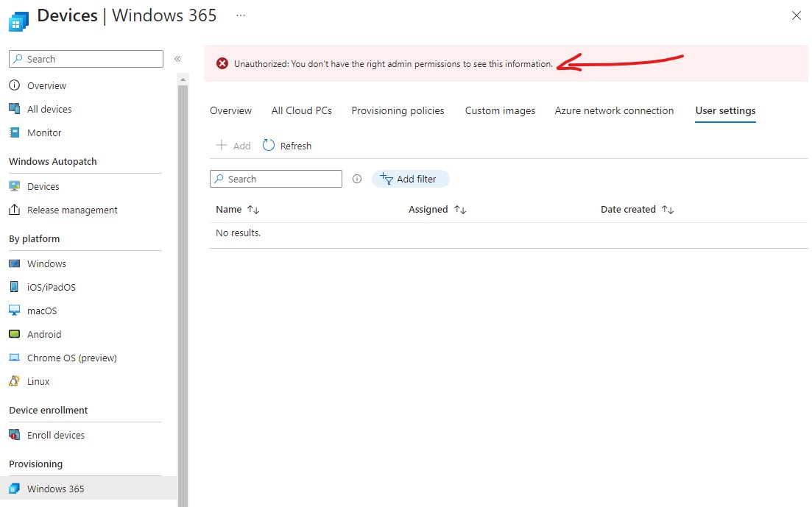The height and width of the screenshot is (507, 812).
Task: Switch to the All Cloud PCs tab
Action: [x=301, y=110]
